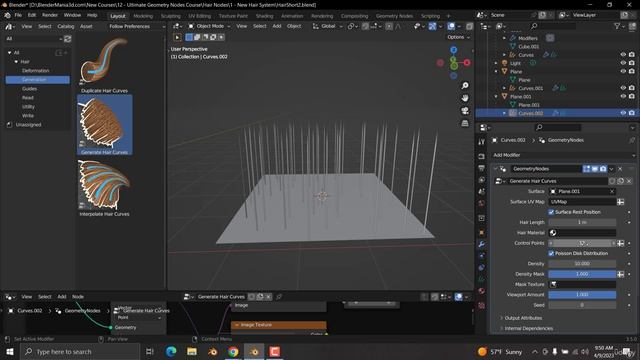The width and height of the screenshot is (640, 360).
Task: Click Curves.002 breadcrumb in node editor
Action: (x=29, y=311)
